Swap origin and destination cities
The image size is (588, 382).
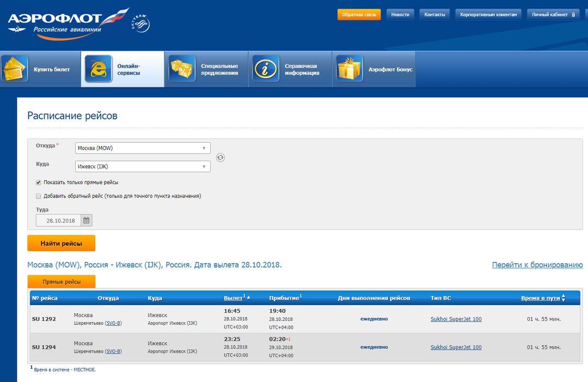coord(220,157)
